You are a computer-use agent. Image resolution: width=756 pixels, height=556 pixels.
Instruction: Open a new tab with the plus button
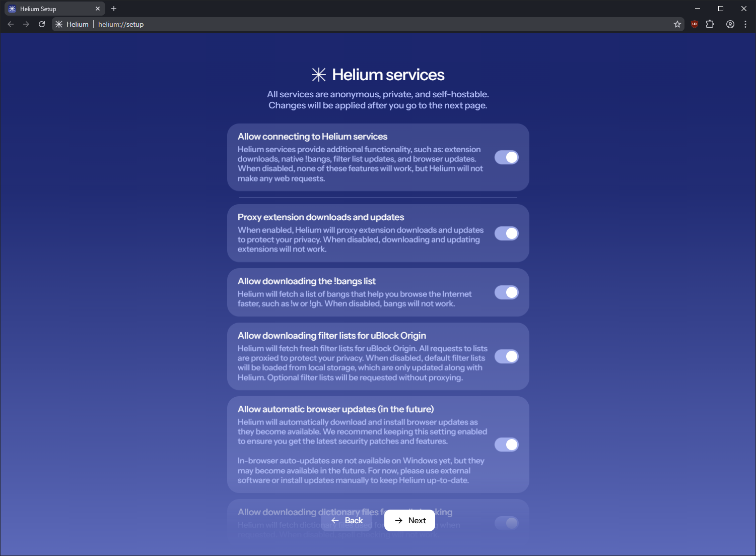tap(114, 9)
